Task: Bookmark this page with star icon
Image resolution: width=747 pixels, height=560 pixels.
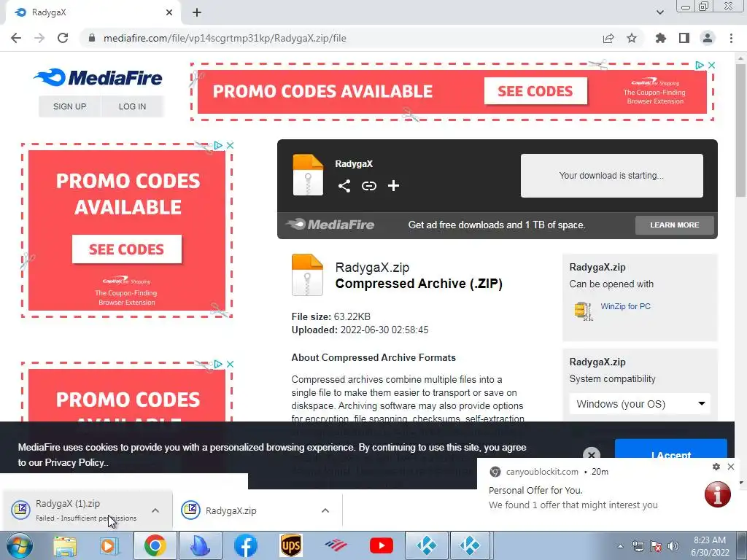Action: [x=632, y=38]
